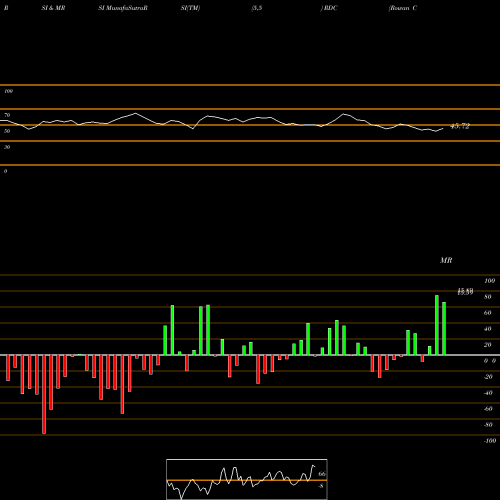
Task: Click the end point of the white RSI line
Action: (x=443, y=128)
